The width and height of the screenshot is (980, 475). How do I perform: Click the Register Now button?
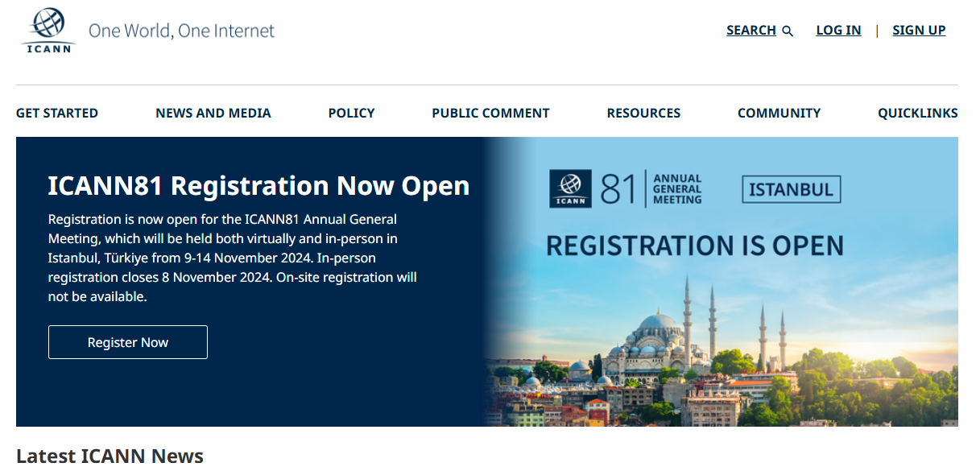click(x=128, y=342)
